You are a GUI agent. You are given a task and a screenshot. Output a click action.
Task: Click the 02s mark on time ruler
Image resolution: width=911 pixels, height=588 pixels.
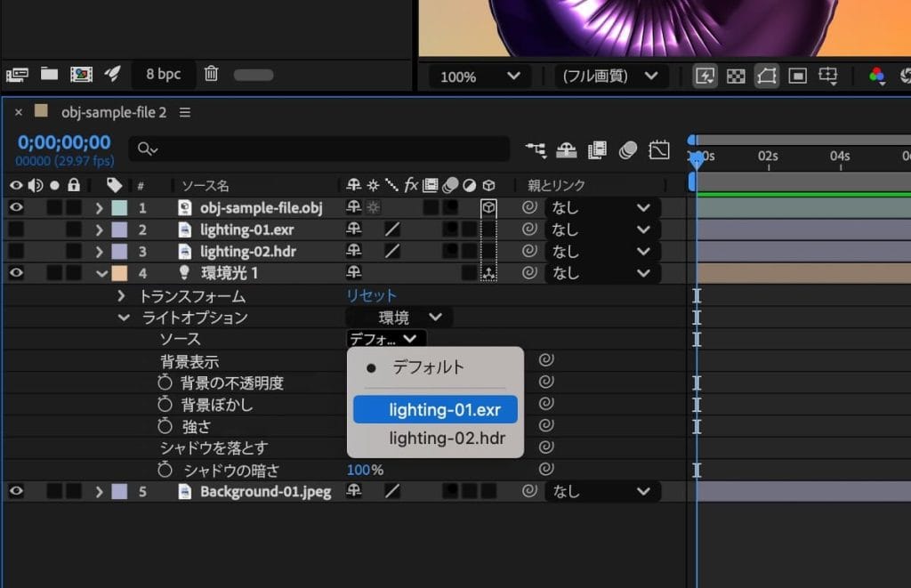click(x=768, y=157)
